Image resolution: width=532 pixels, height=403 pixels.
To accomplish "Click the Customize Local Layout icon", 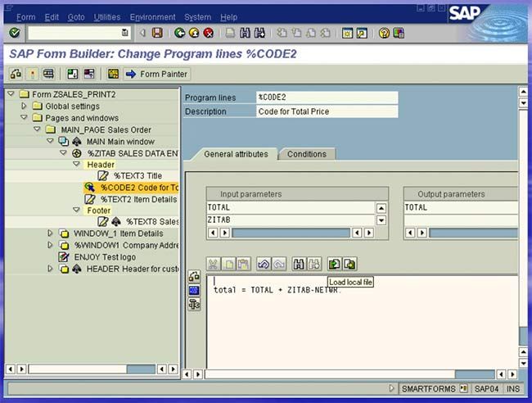I will pos(399,33).
